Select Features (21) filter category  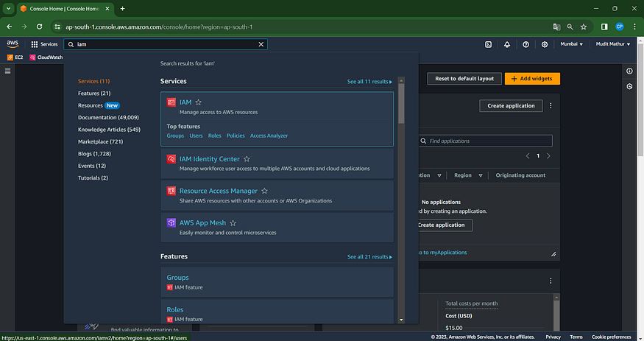tap(94, 94)
